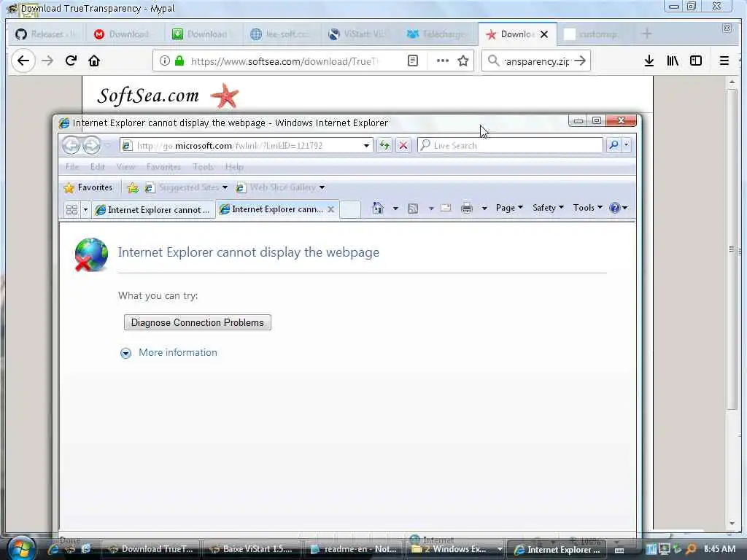Viewport: 747px width, 560px height.
Task: Click refresh icon in Internet Explorer address bar
Action: [384, 145]
